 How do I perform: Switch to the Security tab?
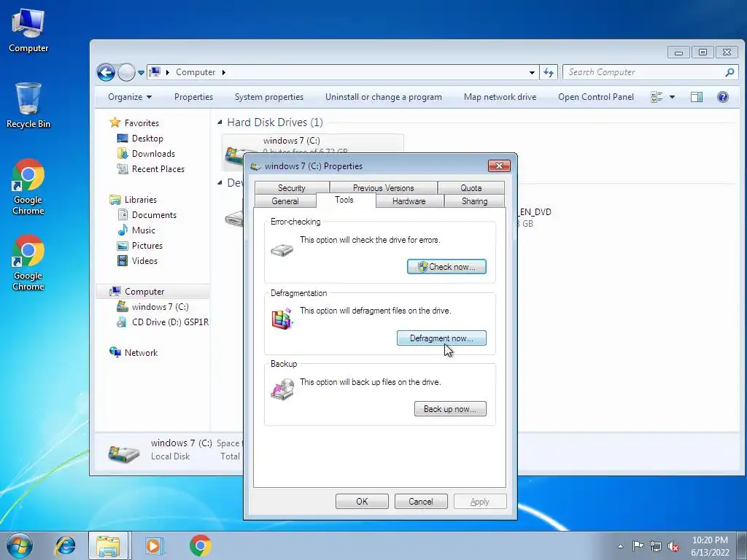292,187
